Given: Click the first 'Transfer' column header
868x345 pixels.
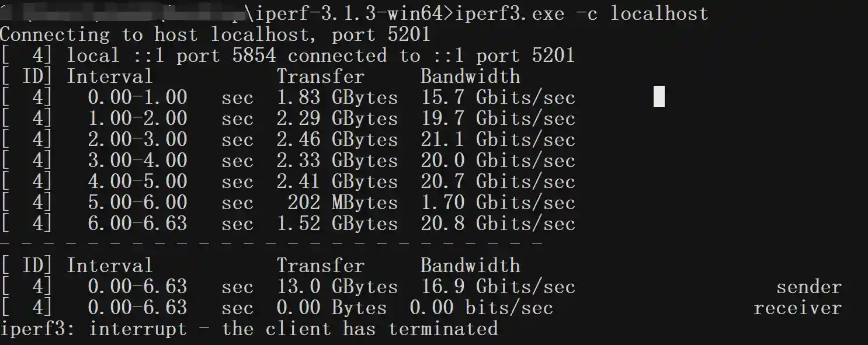Looking at the screenshot, I should [320, 76].
